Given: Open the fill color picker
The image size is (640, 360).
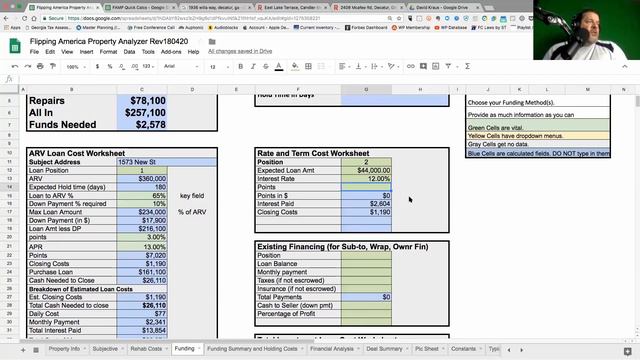Looking at the screenshot, I should click(x=295, y=67).
